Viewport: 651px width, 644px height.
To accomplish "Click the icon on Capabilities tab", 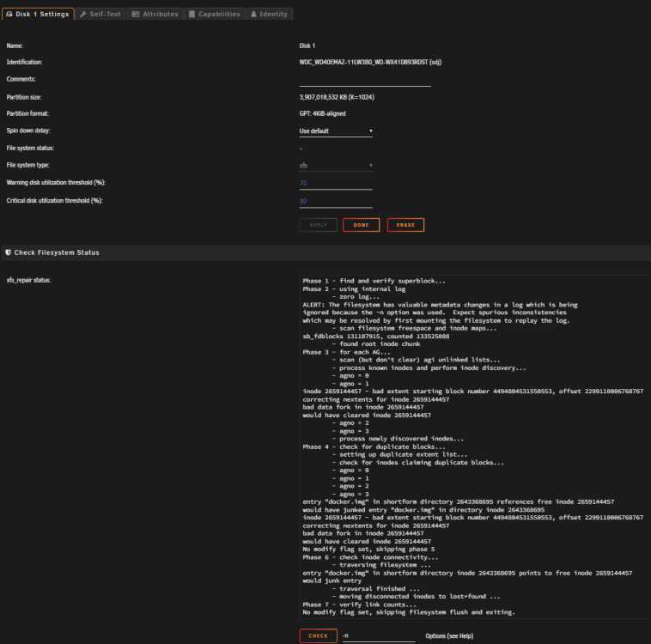I will point(192,14).
